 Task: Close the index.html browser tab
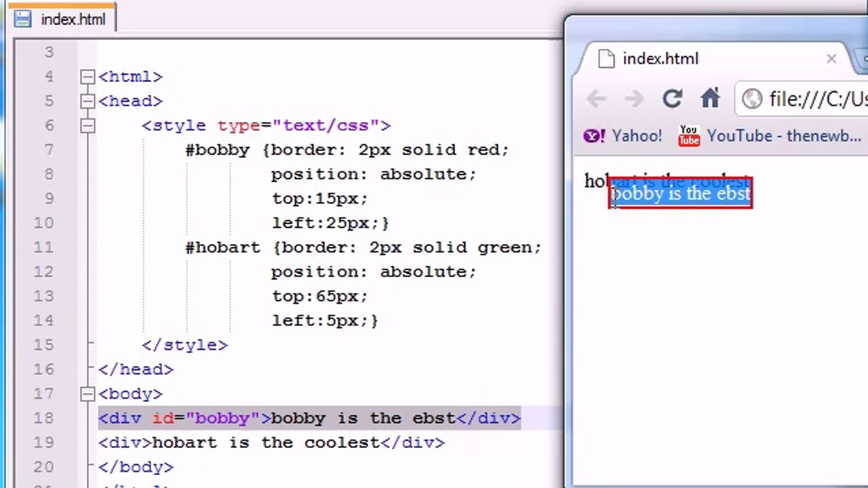click(x=831, y=59)
